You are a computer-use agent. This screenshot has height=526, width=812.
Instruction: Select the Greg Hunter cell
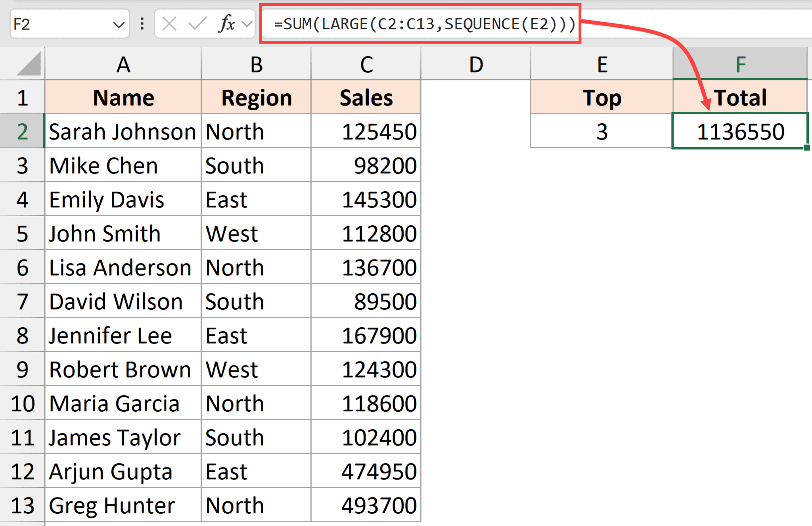(123, 505)
